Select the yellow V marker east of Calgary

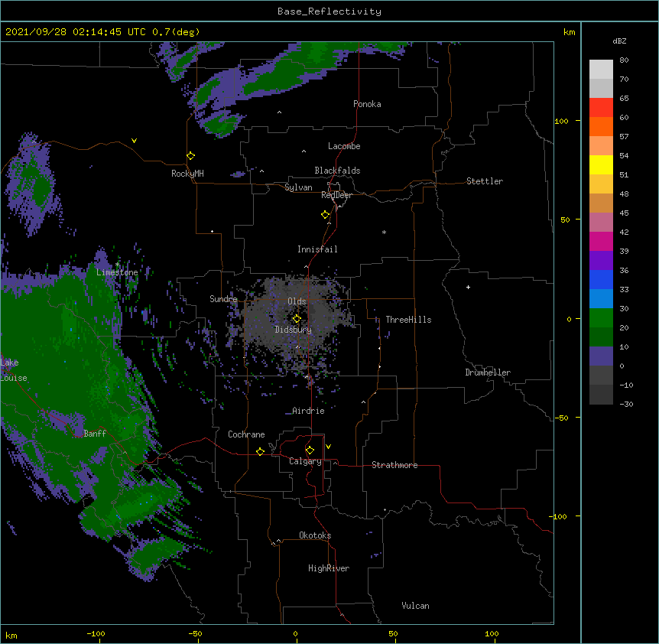[328, 447]
